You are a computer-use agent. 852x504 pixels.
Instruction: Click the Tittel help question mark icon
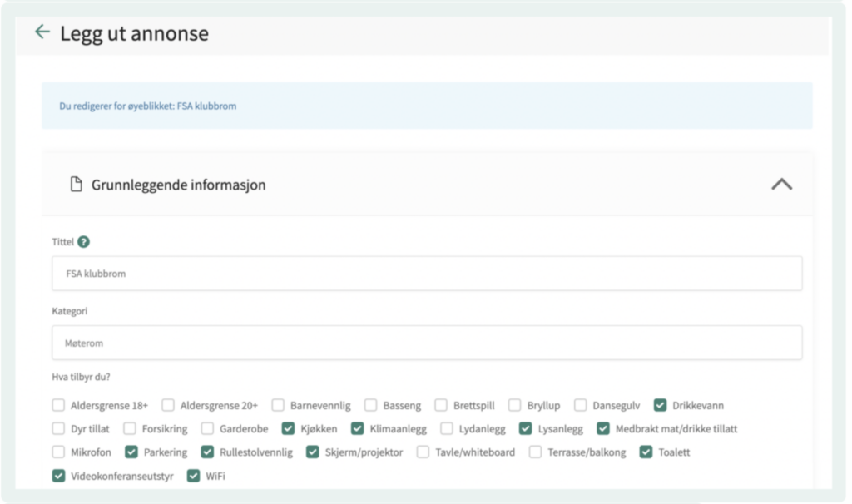pos(83,242)
